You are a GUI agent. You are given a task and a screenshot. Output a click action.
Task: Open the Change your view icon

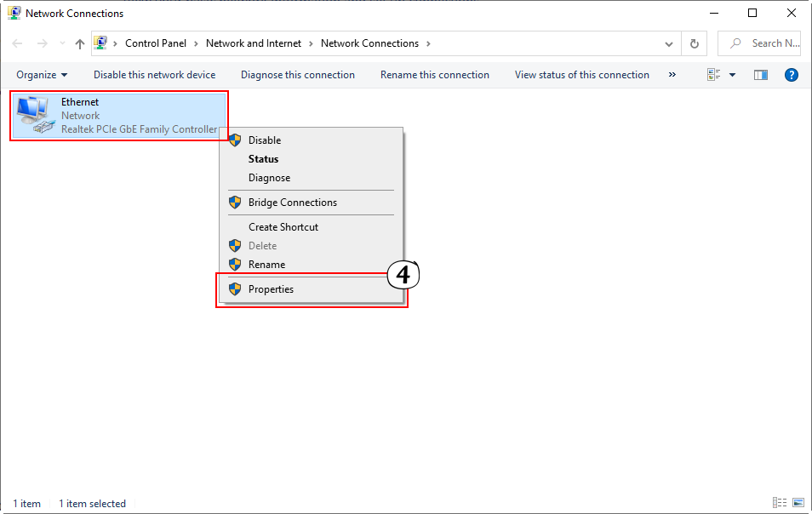(x=714, y=75)
